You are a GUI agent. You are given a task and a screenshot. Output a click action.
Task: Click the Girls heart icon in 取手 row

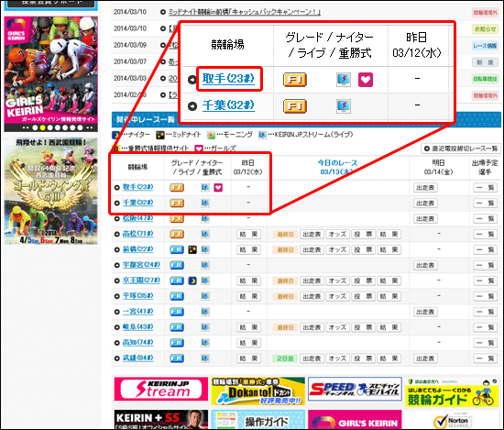click(x=218, y=188)
